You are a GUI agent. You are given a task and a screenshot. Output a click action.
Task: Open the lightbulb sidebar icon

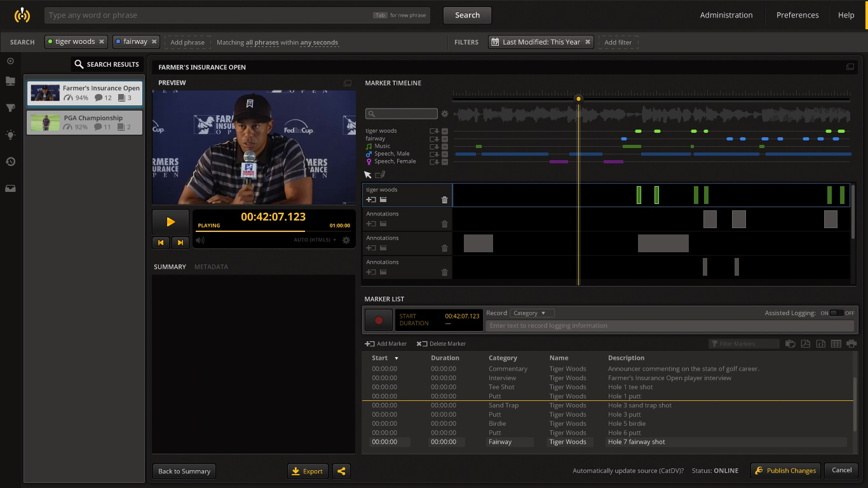point(10,135)
